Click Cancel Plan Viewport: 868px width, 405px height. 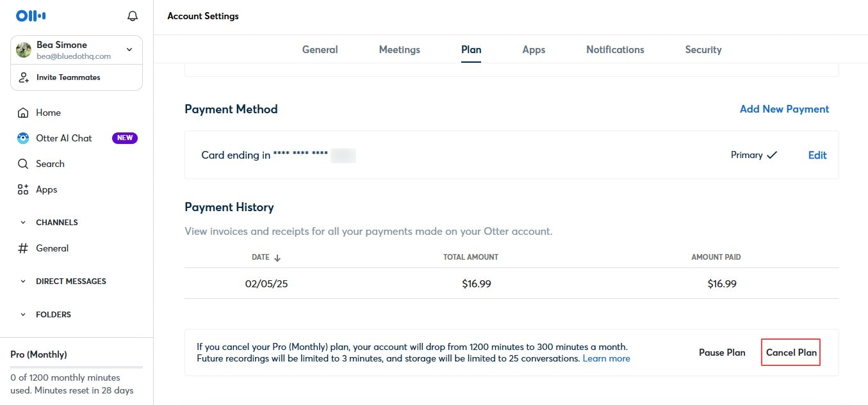[791, 353]
